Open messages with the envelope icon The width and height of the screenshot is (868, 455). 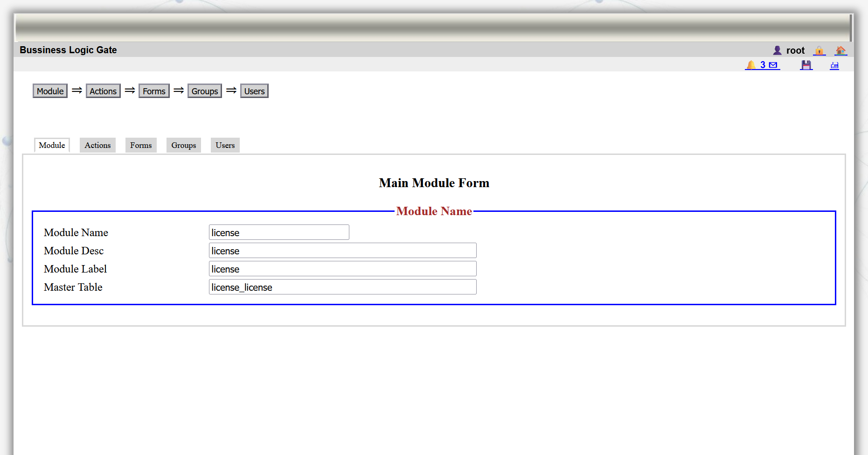(773, 65)
